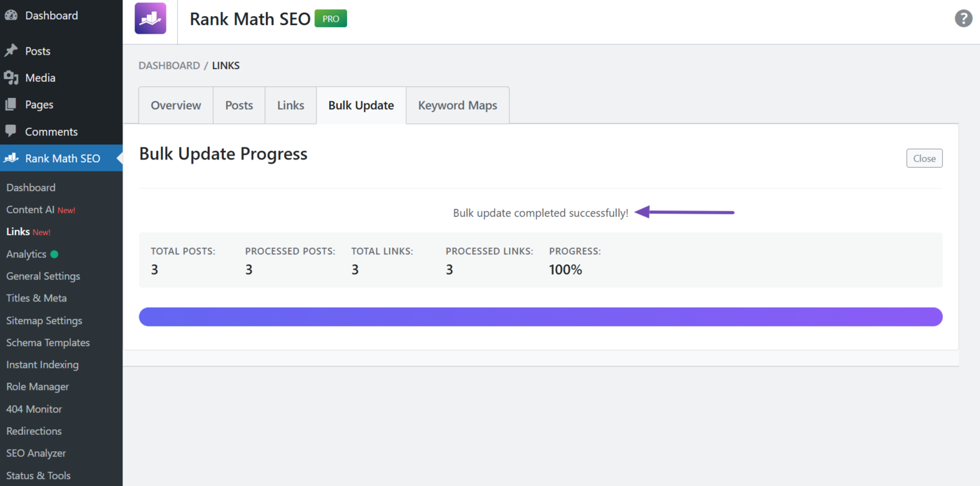This screenshot has height=486, width=980.
Task: Click DASHBOARD in the breadcrumb trail
Action: pos(169,65)
